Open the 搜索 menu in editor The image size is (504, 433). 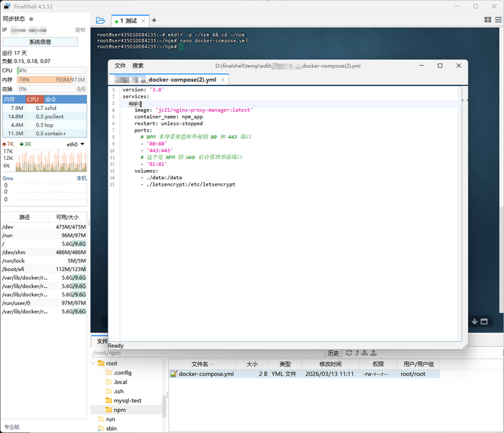coord(137,66)
